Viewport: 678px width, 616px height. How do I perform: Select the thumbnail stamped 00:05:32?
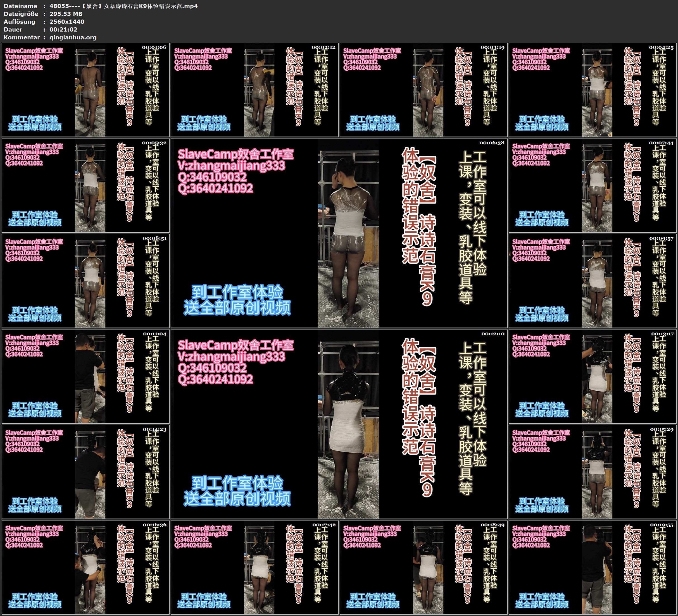click(85, 185)
